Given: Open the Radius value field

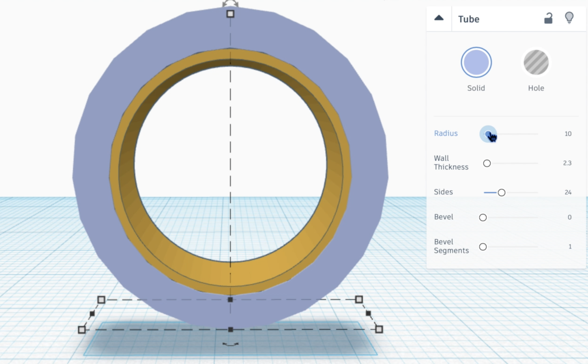Looking at the screenshot, I should (568, 134).
